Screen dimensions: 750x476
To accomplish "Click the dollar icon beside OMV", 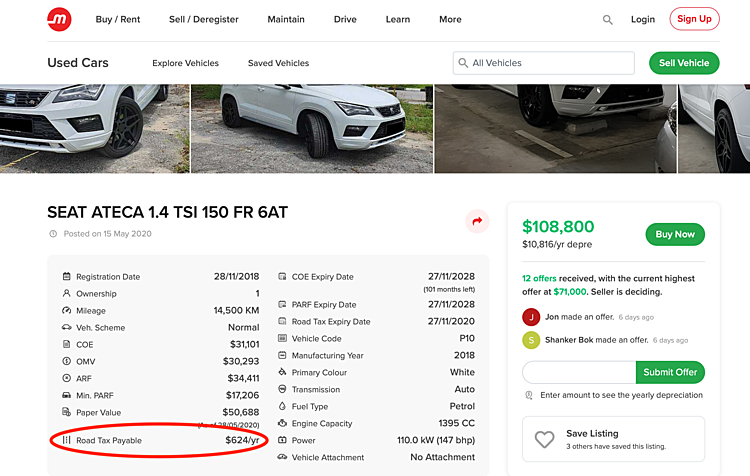I will pos(66,361).
